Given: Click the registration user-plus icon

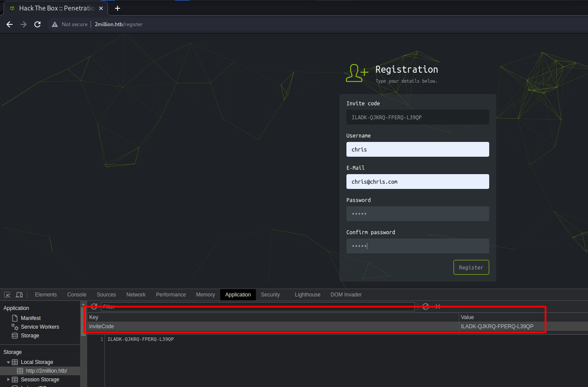Looking at the screenshot, I should click(x=357, y=73).
